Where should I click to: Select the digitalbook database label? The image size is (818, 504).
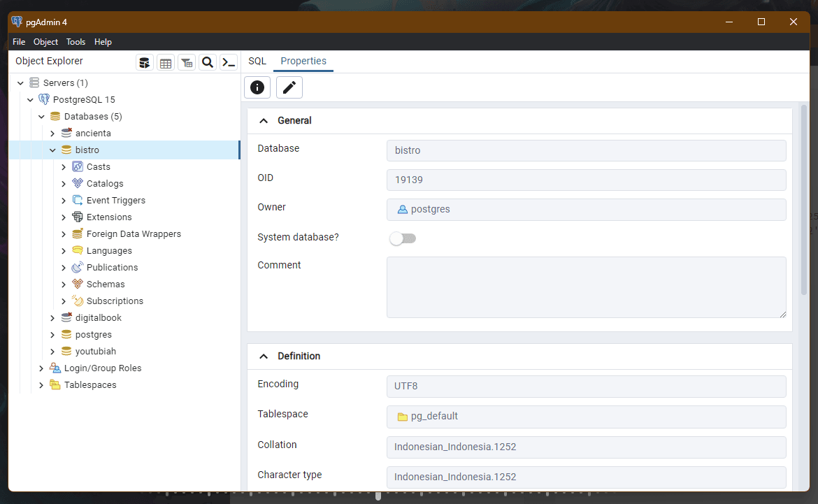[x=98, y=318]
